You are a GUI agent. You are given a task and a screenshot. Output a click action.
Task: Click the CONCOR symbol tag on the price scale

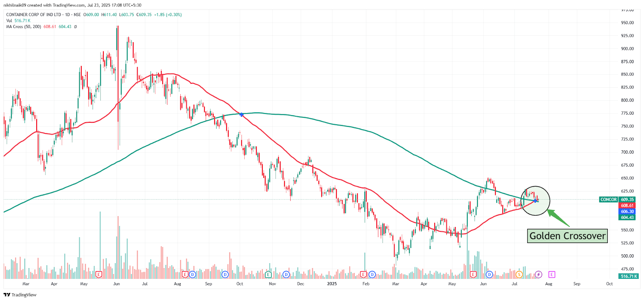[x=609, y=200]
